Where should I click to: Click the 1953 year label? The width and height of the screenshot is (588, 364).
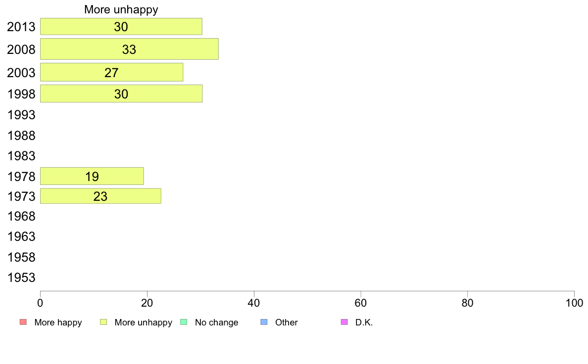[21, 278]
